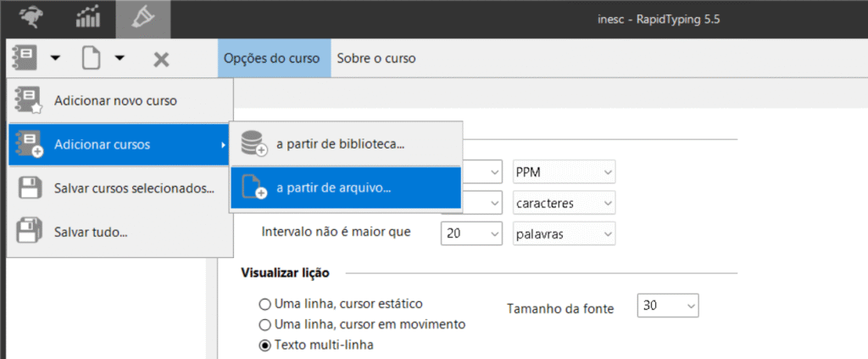Click the course notebook toolbar icon
Image resolution: width=868 pixels, height=359 pixels.
pyautogui.click(x=24, y=58)
